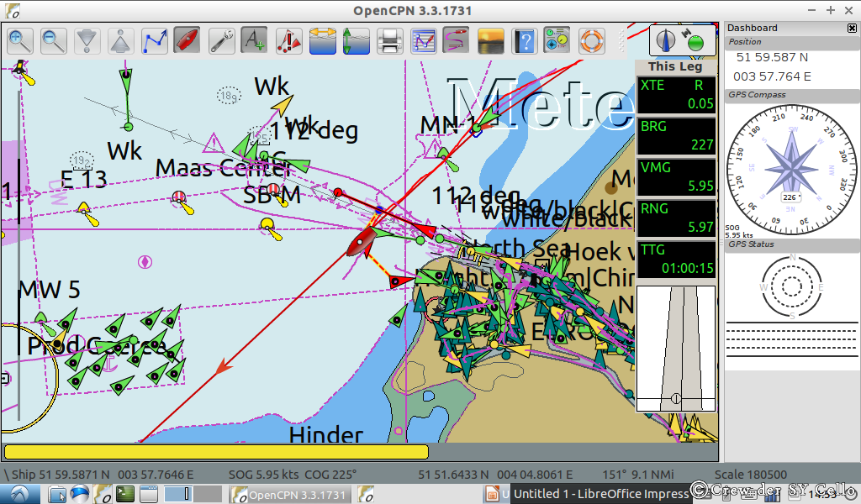Open the Route and Mark Manager

click(x=423, y=39)
